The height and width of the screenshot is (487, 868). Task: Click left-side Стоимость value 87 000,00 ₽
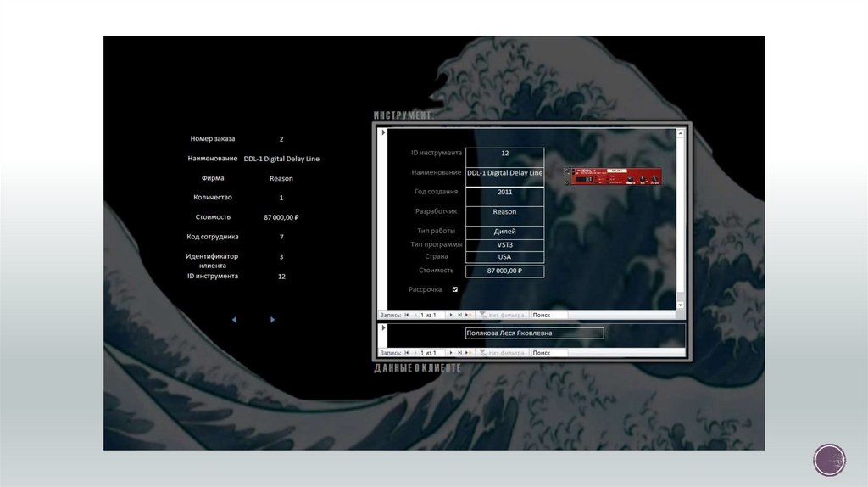[x=281, y=217]
